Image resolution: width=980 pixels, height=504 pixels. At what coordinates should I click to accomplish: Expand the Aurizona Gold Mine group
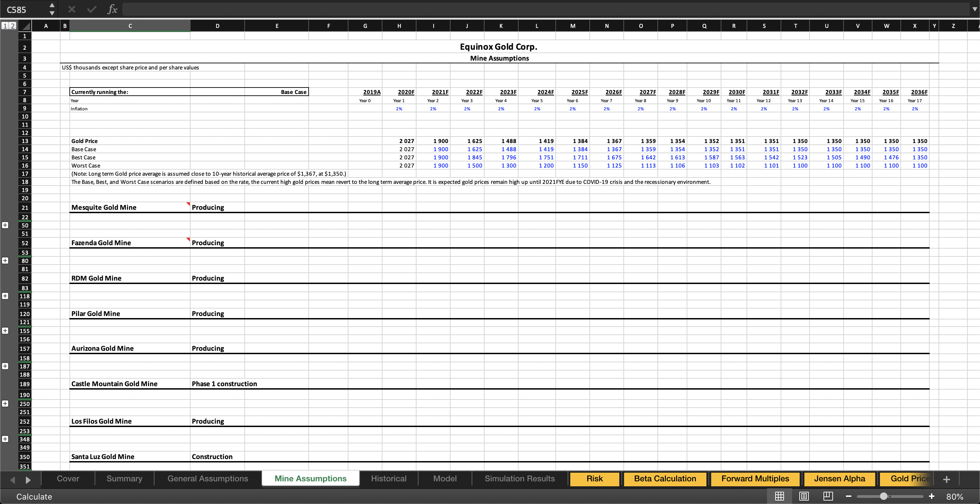5,366
